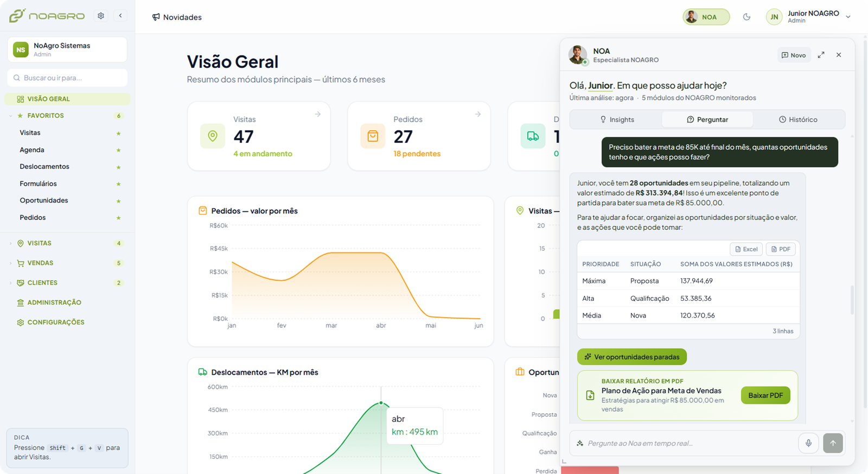Toggle favorite star for Pedidos
This screenshot has width=868, height=474.
118,218
